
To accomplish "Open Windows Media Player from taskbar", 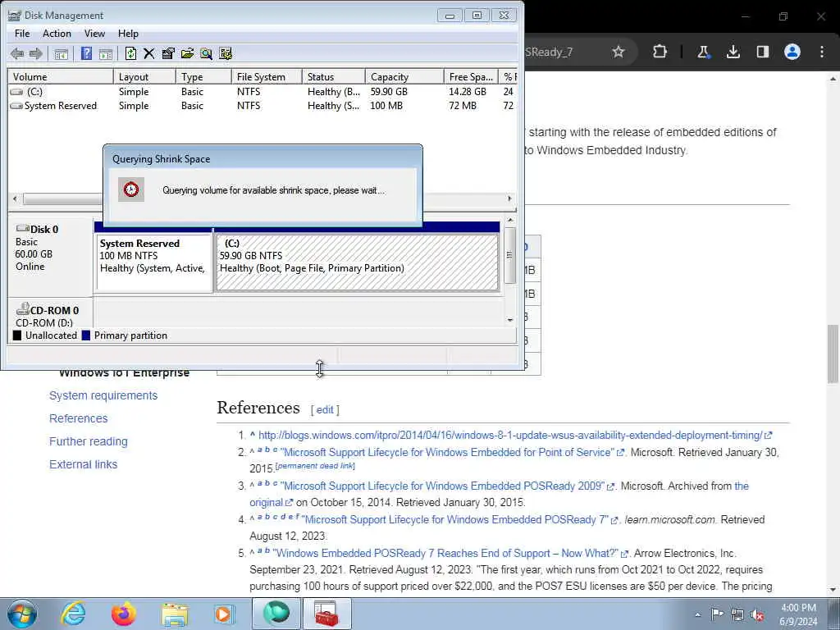I will pos(223,614).
